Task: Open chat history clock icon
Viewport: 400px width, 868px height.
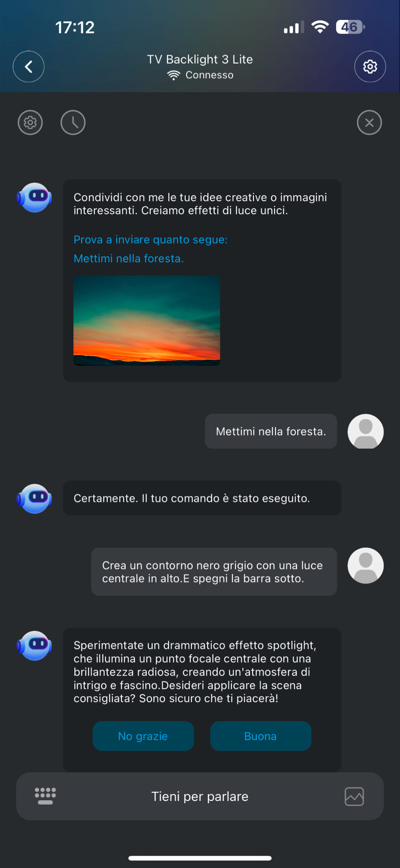Action: coord(73,122)
